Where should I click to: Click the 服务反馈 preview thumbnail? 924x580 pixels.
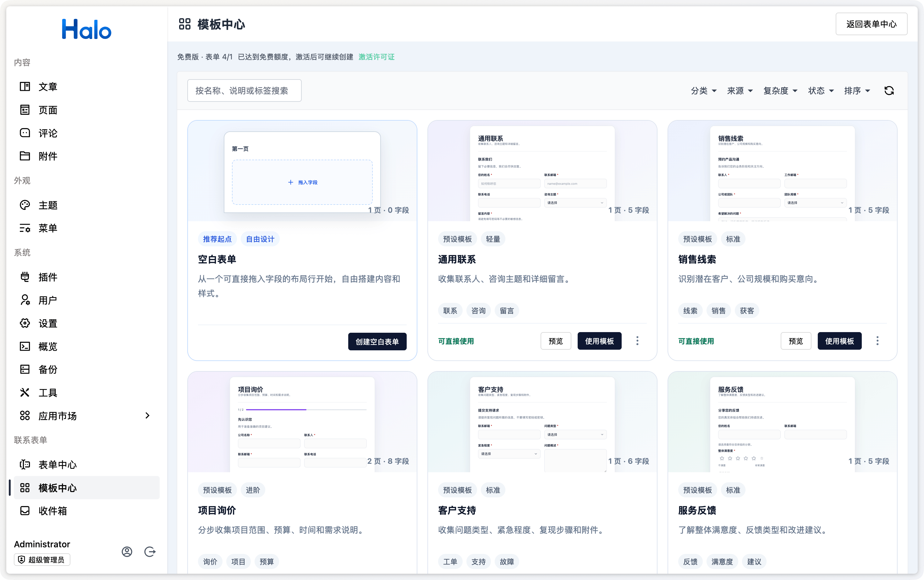(x=782, y=422)
